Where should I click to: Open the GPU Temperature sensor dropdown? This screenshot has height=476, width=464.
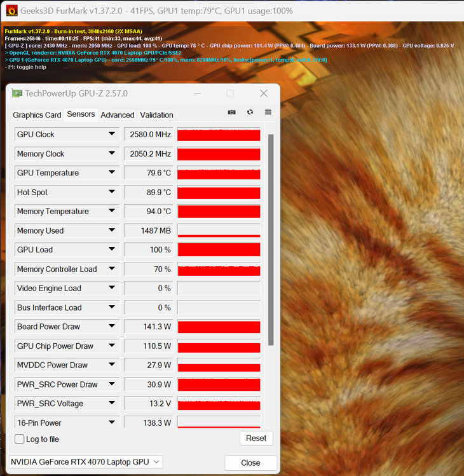coord(112,172)
